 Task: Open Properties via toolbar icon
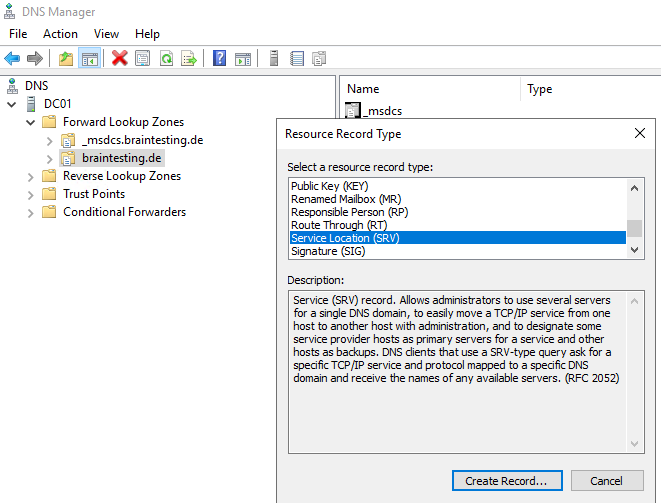[143, 59]
